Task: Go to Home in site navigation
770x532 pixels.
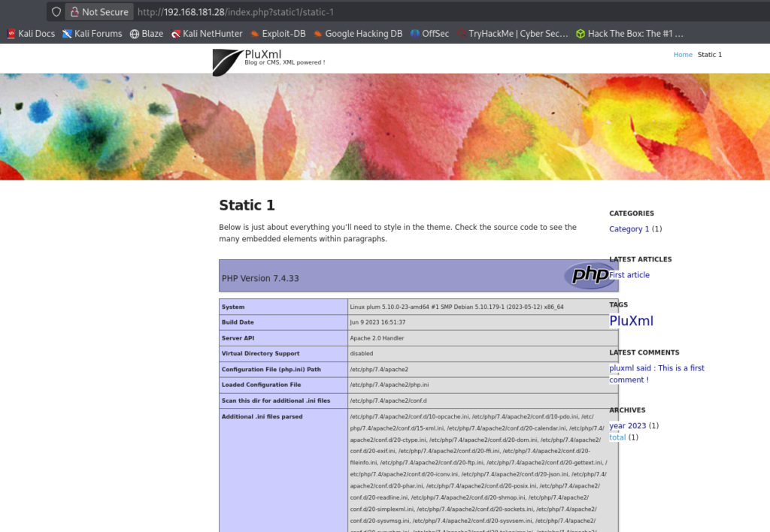Action: pos(683,55)
